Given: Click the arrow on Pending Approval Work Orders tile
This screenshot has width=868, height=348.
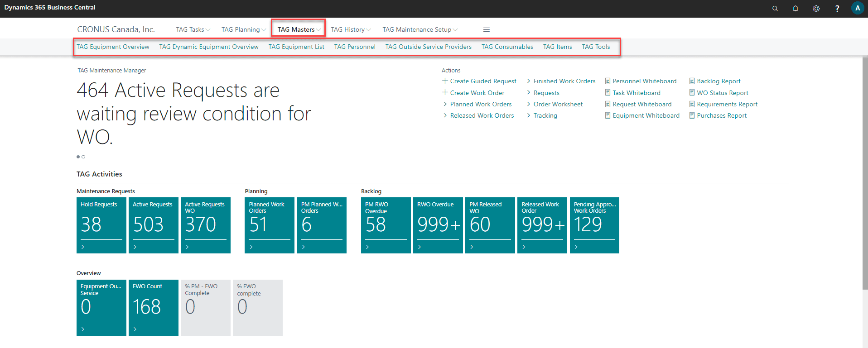Looking at the screenshot, I should (x=576, y=247).
